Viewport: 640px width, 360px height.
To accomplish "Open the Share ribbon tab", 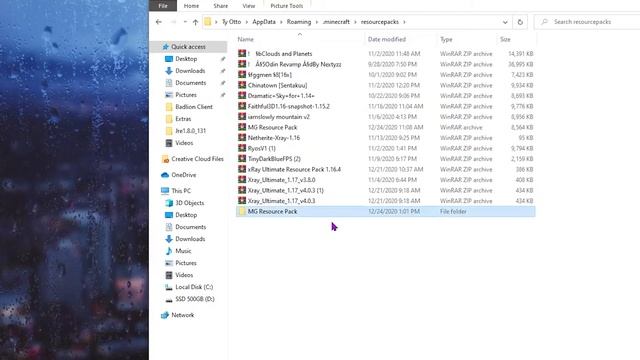I will (x=220, y=6).
